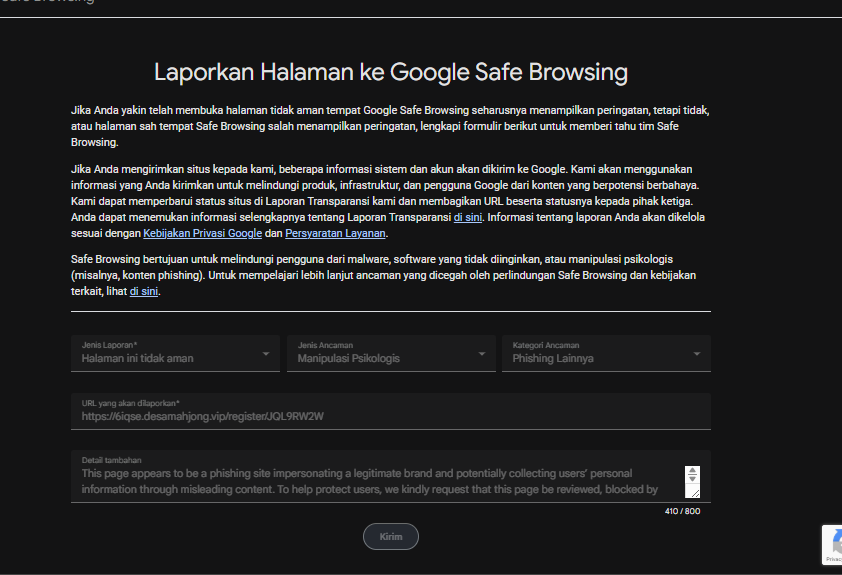
Task: Click the textarea resize grip icon
Action: pyautogui.click(x=695, y=492)
